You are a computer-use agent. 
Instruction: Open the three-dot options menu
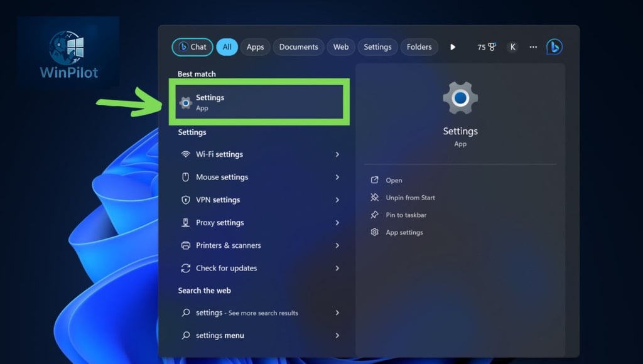click(x=533, y=47)
